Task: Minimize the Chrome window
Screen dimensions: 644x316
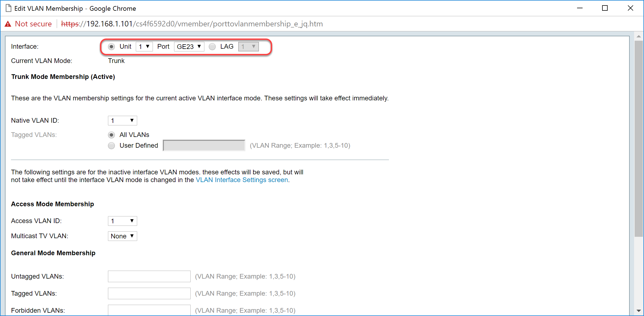Action: coord(580,8)
